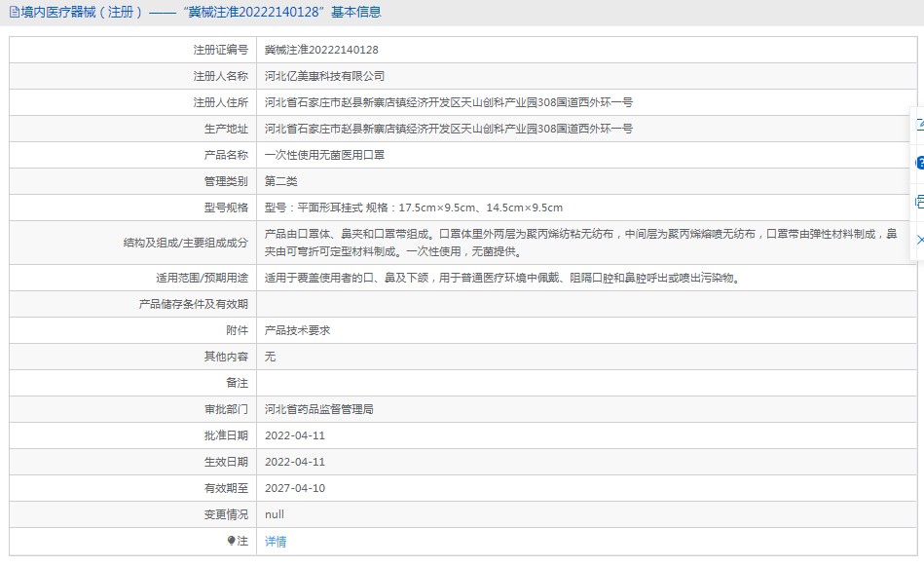924x566 pixels.
Task: Click the 型号规格 specification text
Action: (413, 208)
